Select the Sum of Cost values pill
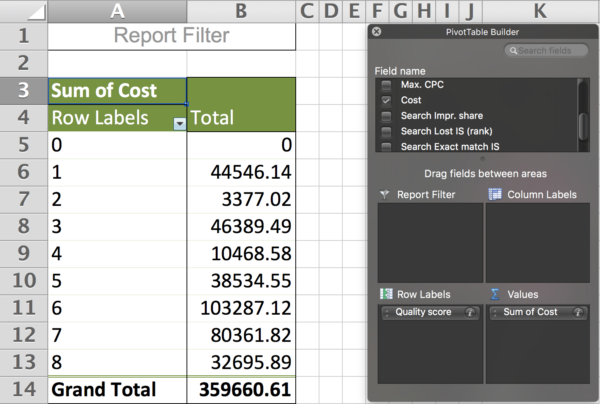Screen dimensions: 600x404 [x=538, y=313]
